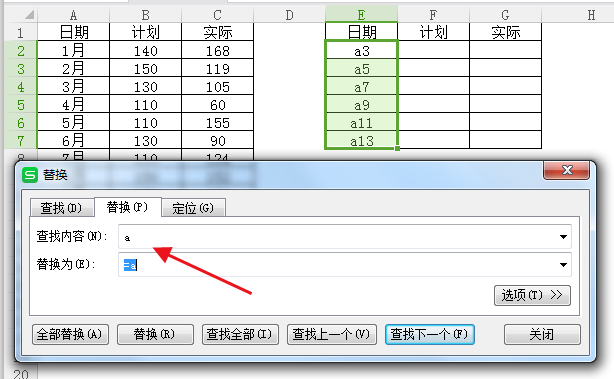614x379 pixels.
Task: Click cell containing 5月
Action: coord(73,122)
